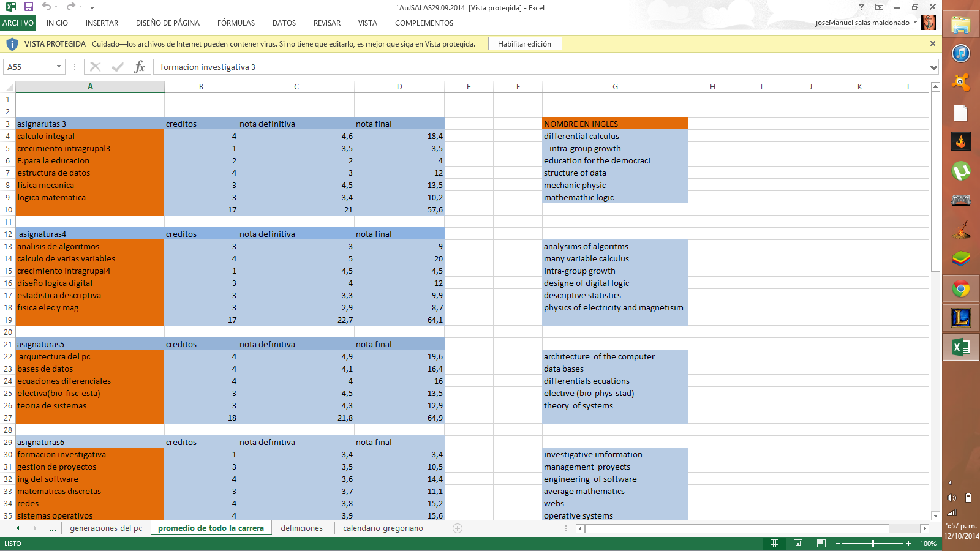The width and height of the screenshot is (980, 551).
Task: Switch to Page Break Preview icon
Action: click(821, 544)
